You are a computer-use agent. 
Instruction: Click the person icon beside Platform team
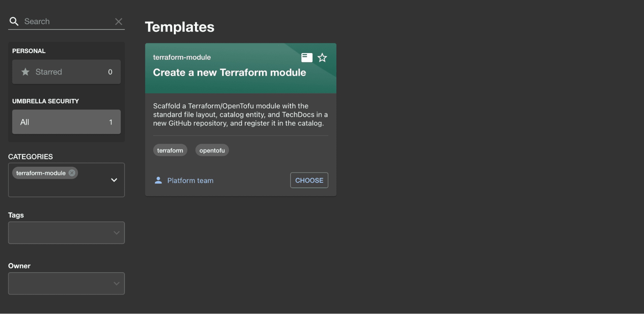[158, 180]
